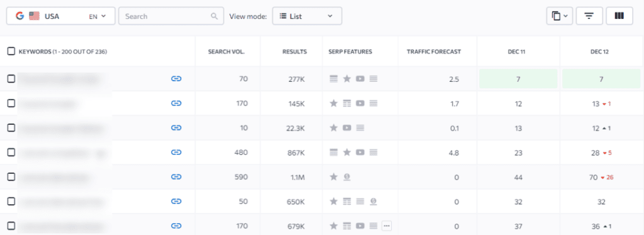Open the copy/export icon dropdown
Viewport: 644px width, 235px height.
tap(559, 16)
